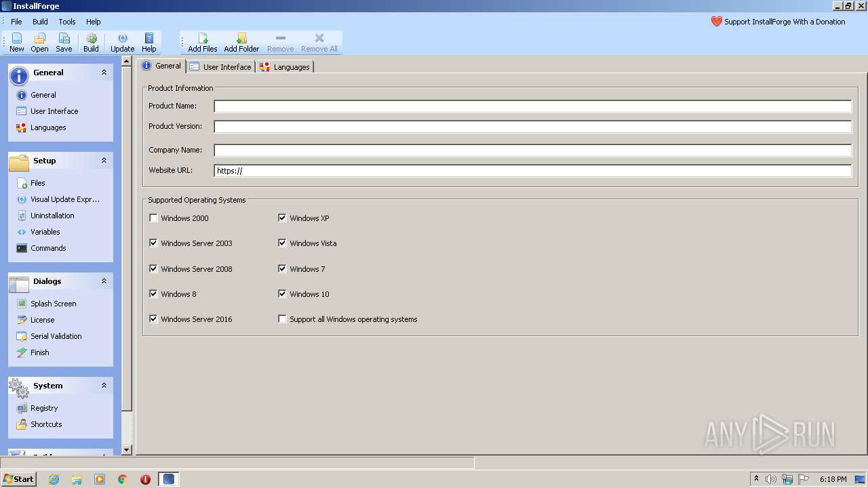This screenshot has width=868, height=488.
Task: Open the Help toolbar icon
Action: 149,43
